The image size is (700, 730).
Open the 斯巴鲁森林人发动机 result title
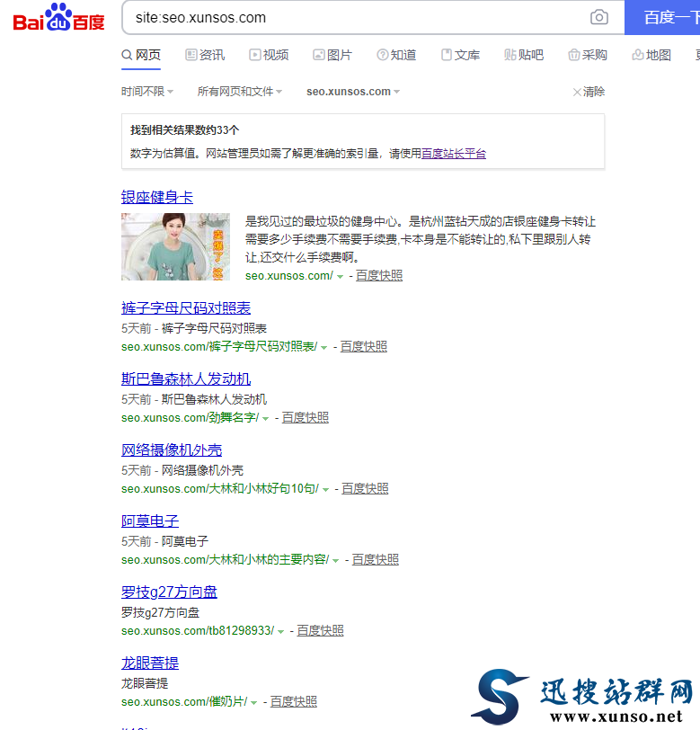click(x=186, y=379)
